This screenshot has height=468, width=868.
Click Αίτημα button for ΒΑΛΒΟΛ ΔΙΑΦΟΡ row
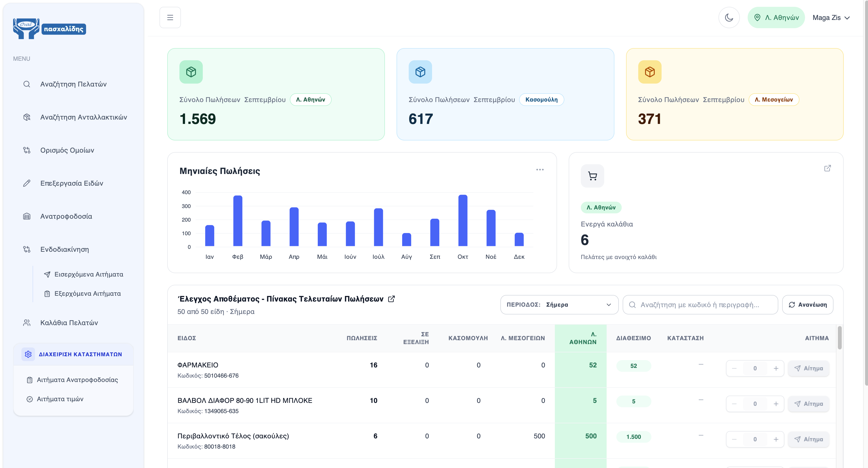coord(808,404)
